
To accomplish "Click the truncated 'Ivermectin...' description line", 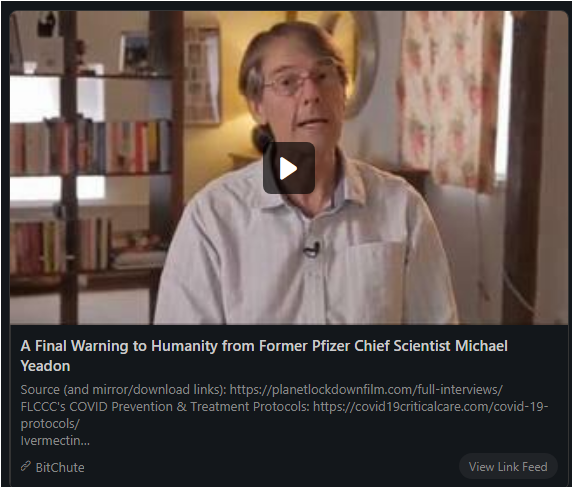I will [55, 440].
